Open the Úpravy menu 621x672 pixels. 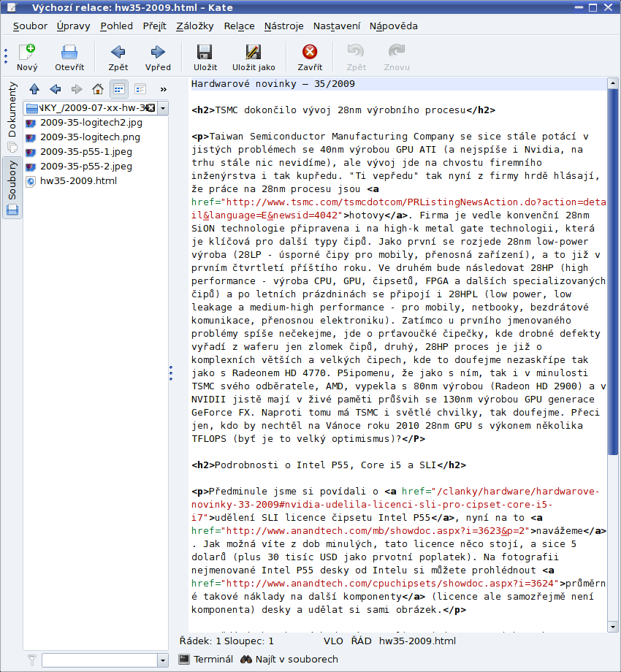73,26
